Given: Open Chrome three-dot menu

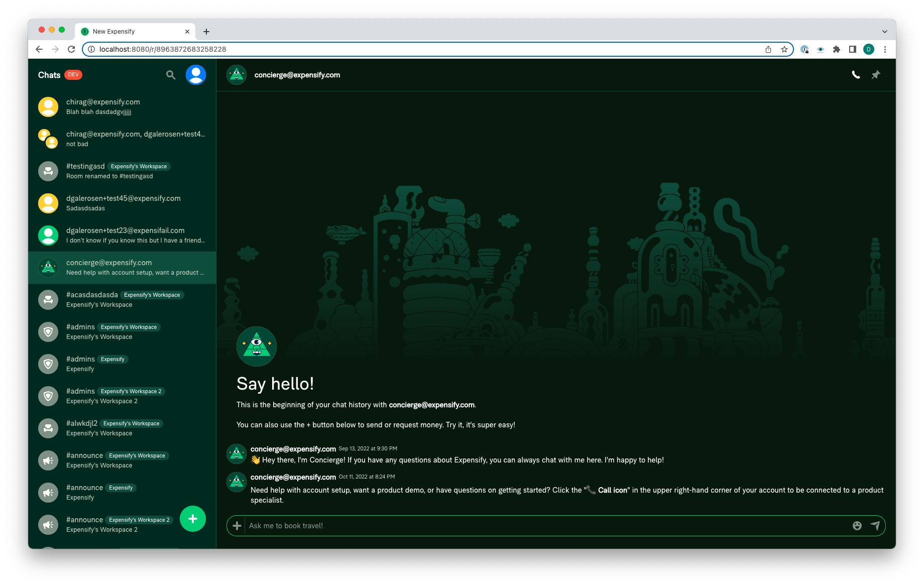Looking at the screenshot, I should [x=885, y=49].
